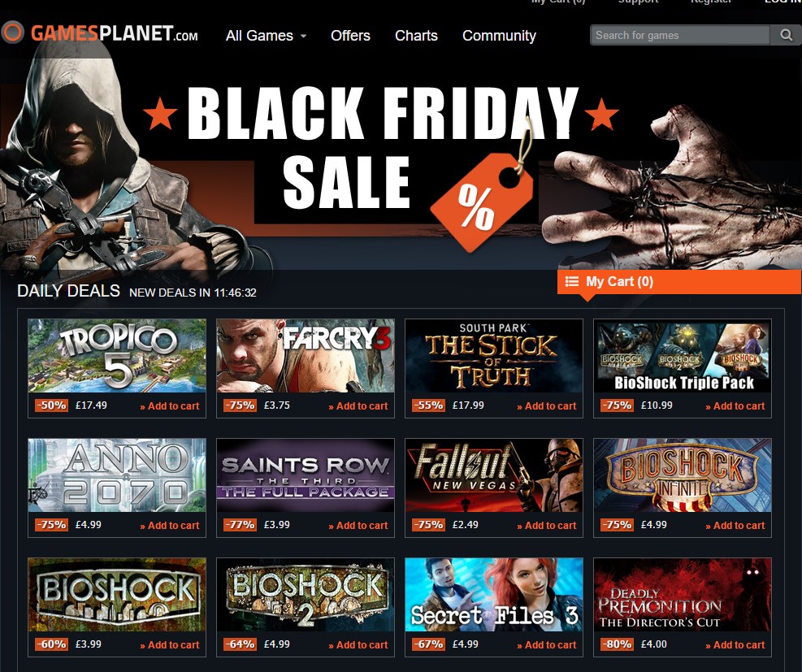The height and width of the screenshot is (672, 802).
Task: Click the Gamesplanet circle logo icon
Action: [13, 33]
